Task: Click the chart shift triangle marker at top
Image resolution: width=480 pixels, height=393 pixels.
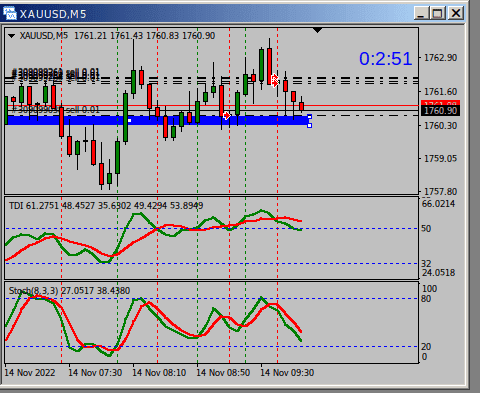Action: coord(318,30)
